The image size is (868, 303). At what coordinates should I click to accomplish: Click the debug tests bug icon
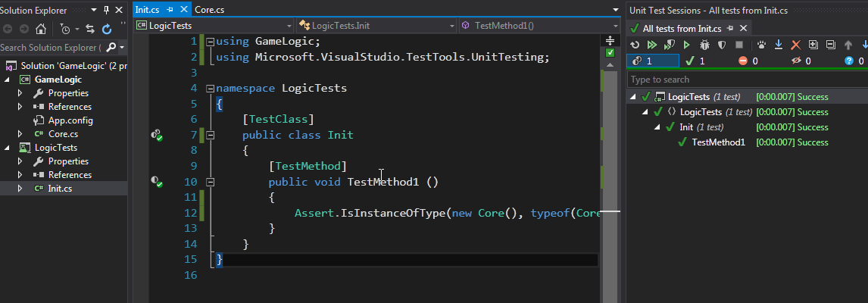pos(704,45)
